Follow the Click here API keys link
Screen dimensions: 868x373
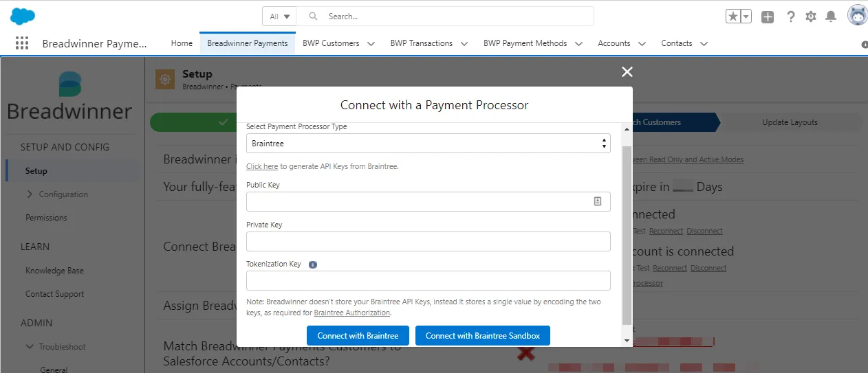262,166
